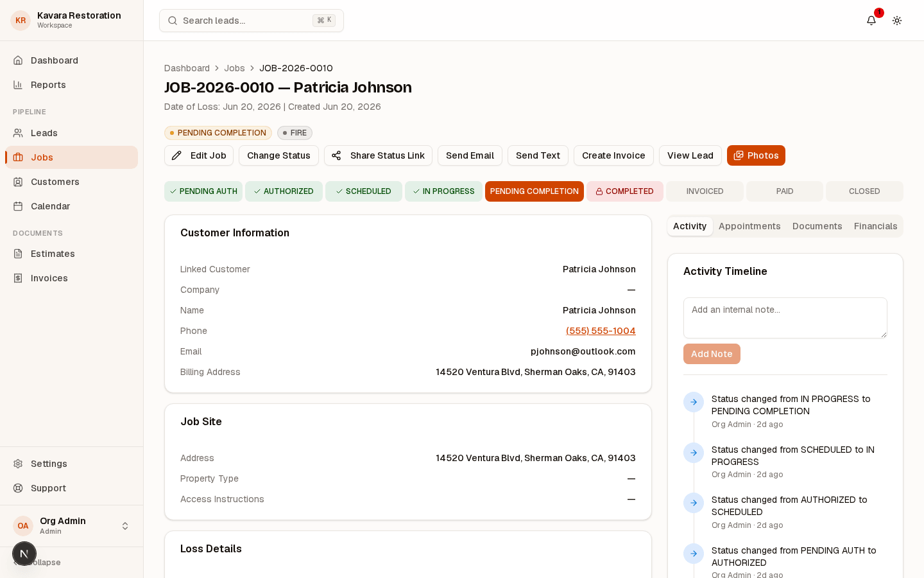Click the Settings gear icon
Viewport: 924px width, 578px height.
point(18,464)
